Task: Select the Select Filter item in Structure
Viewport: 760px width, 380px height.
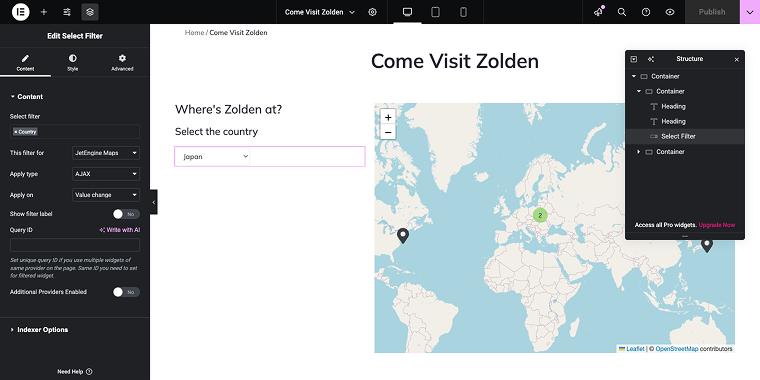Action: 678,136
